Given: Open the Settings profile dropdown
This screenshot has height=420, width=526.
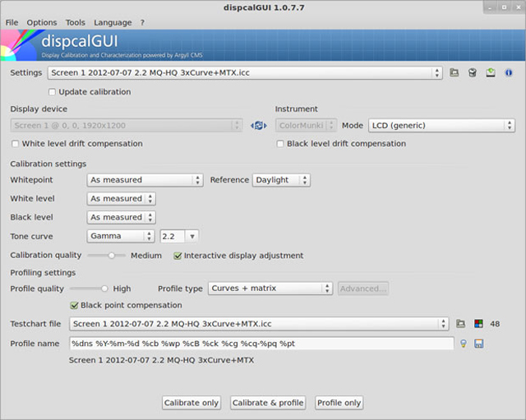Looking at the screenshot, I should click(245, 73).
